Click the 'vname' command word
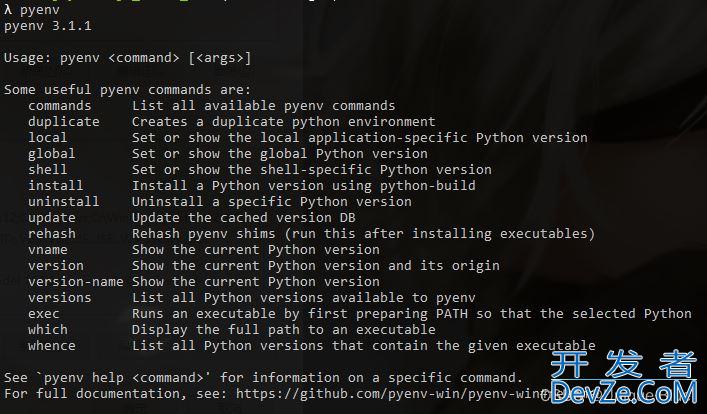This screenshot has width=707, height=414. tap(47, 250)
